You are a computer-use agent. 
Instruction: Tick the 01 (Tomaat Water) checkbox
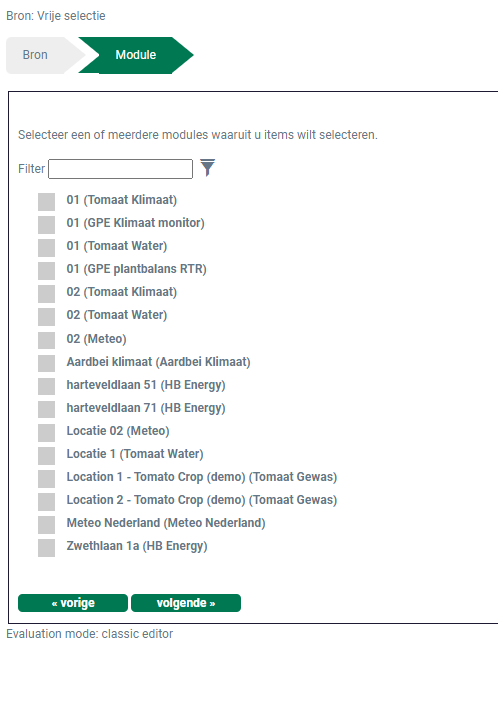pos(46,248)
